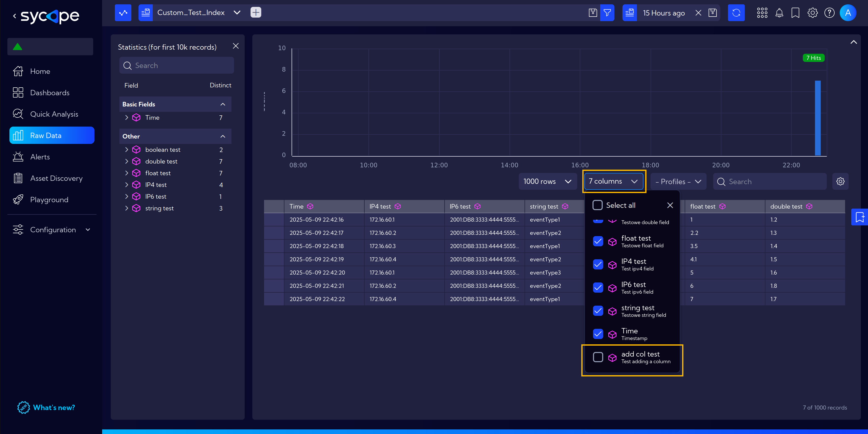This screenshot has height=434, width=868.
Task: Save the time range preset
Action: pyautogui.click(x=712, y=13)
